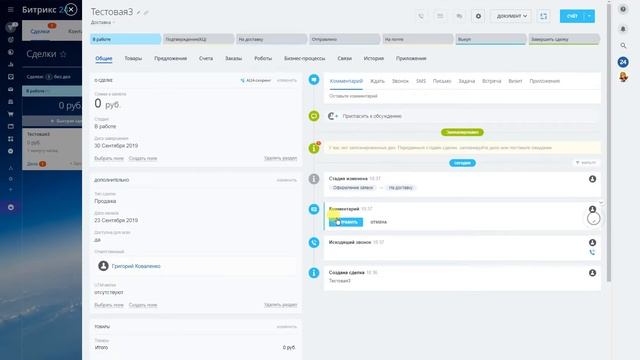This screenshot has height=360, width=640.
Task: Set deal stage to На почте
Action: [x=418, y=39]
